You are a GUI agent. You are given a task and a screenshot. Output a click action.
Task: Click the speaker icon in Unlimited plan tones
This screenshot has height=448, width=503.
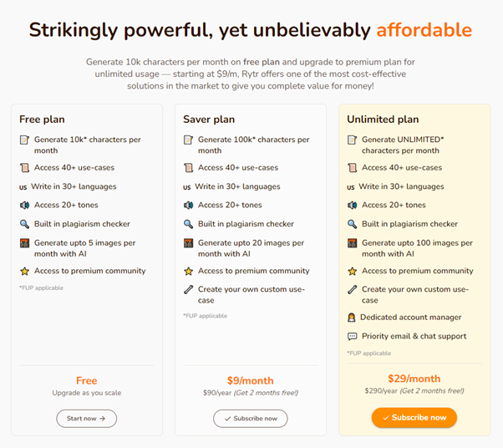[x=353, y=205]
